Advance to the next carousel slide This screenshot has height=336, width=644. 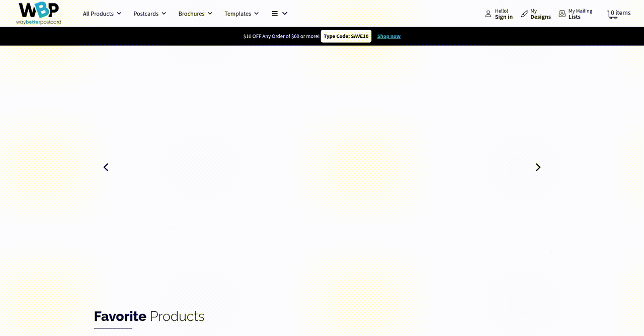click(x=538, y=167)
